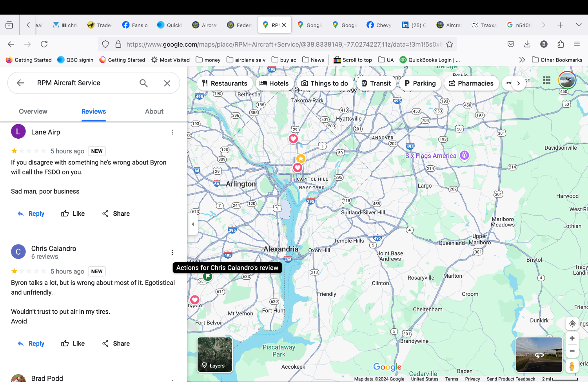This screenshot has width=588, height=382.
Task: Open the Street View thumbnail
Action: [539, 355]
